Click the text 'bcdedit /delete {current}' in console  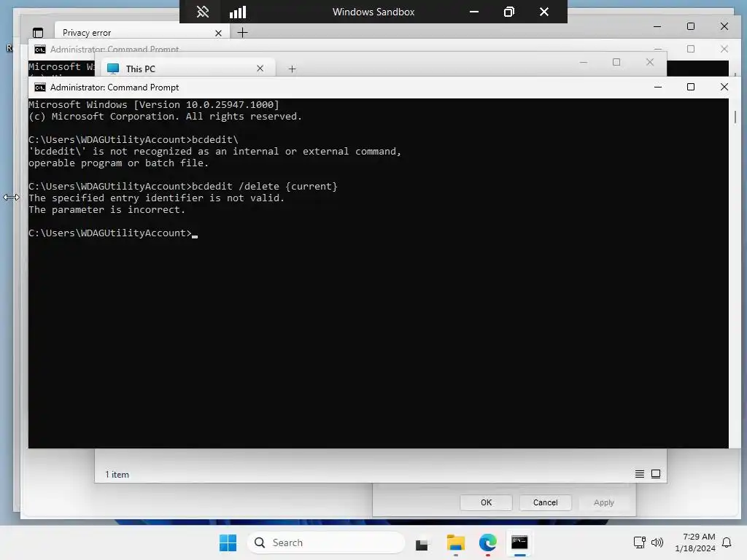(264, 186)
